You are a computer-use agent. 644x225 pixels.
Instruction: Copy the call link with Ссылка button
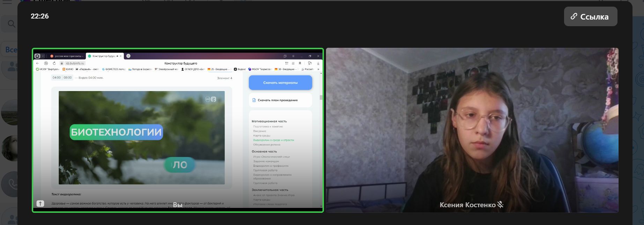coord(591,16)
